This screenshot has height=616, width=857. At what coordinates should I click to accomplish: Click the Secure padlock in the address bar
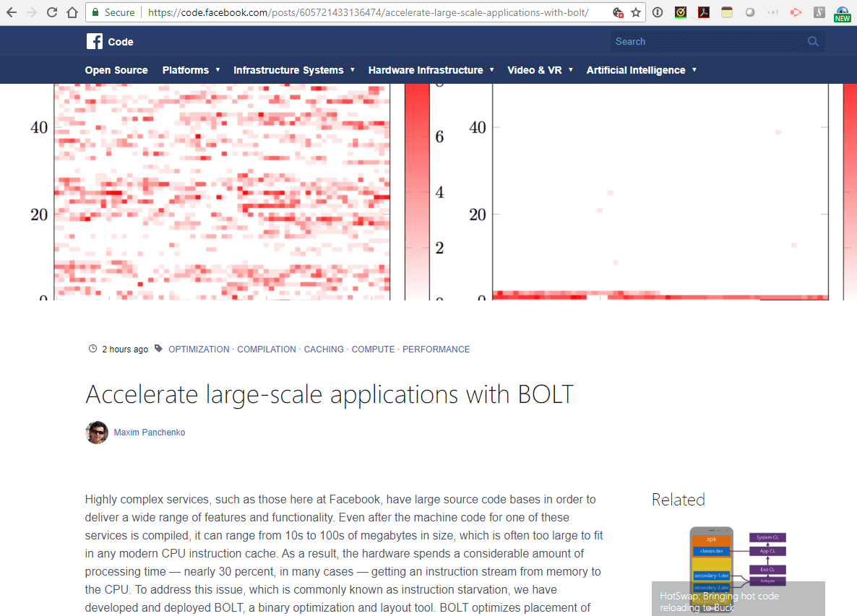(x=96, y=12)
